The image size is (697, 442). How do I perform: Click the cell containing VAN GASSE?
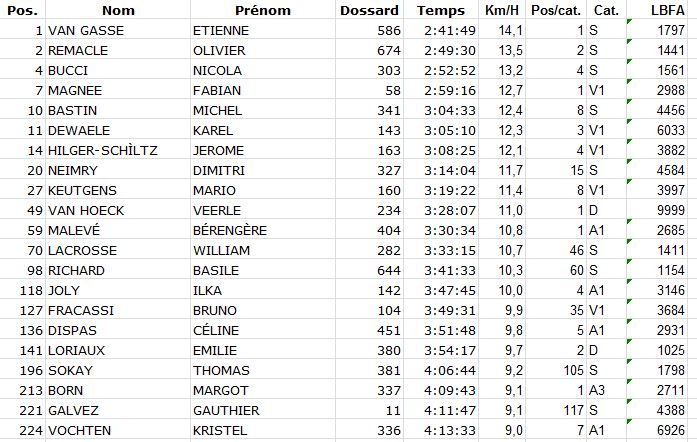point(118,30)
